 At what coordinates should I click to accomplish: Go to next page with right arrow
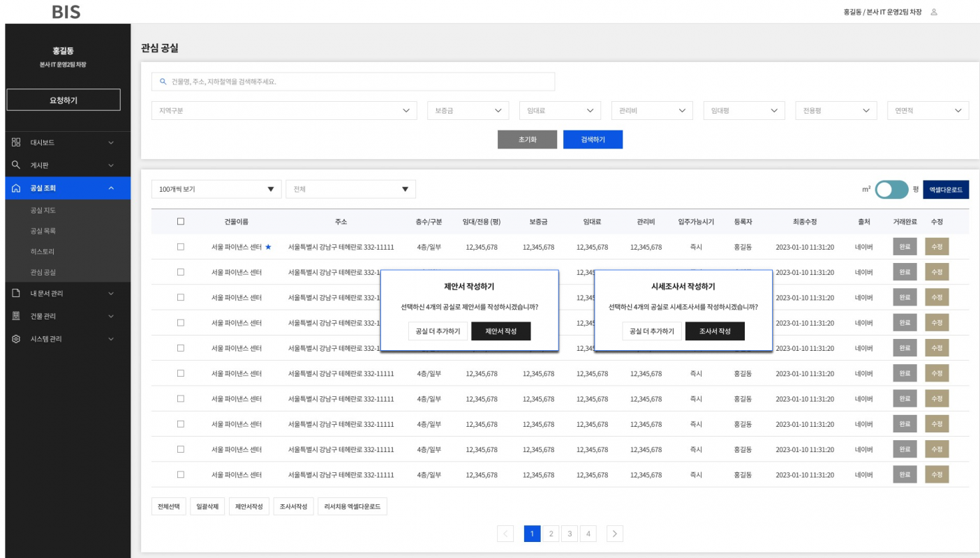point(614,534)
